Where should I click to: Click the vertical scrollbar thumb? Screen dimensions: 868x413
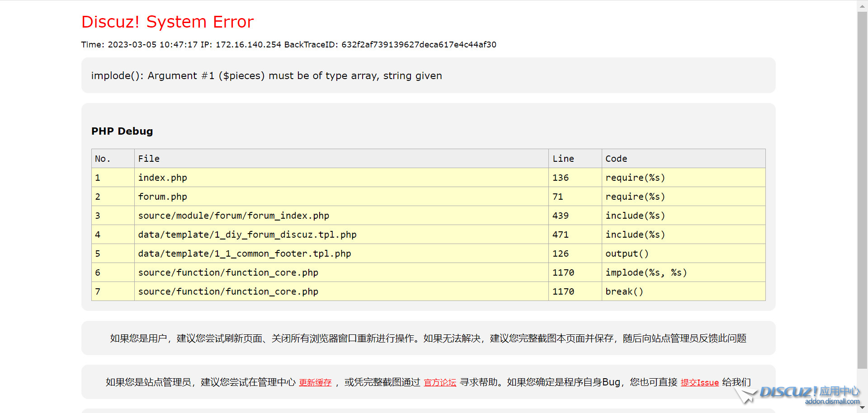click(x=862, y=190)
